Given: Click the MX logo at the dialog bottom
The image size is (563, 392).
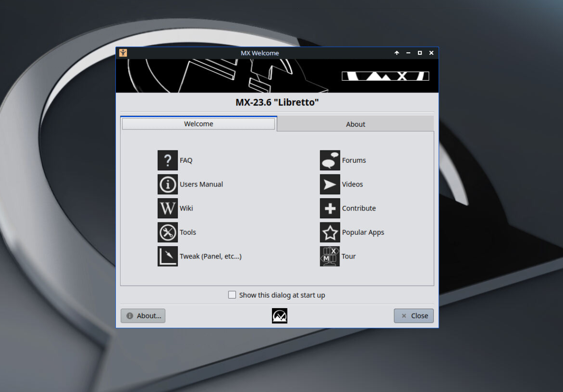Looking at the screenshot, I should (279, 315).
